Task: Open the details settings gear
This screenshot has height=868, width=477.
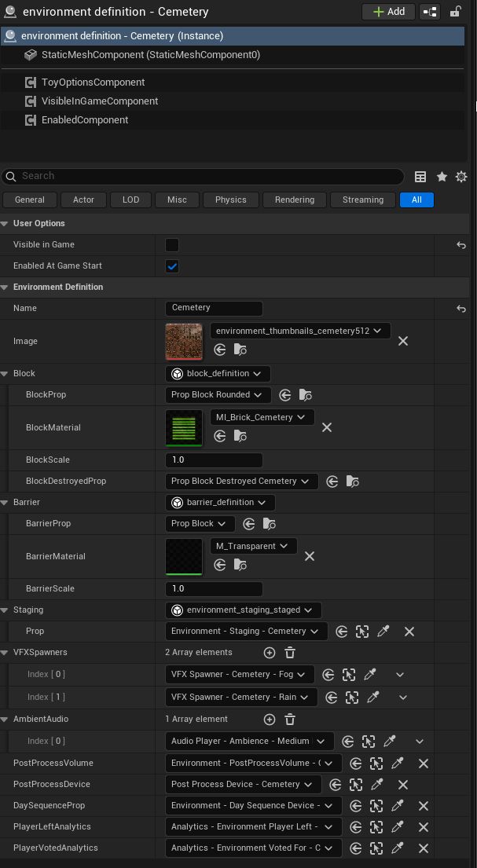Action: point(461,177)
